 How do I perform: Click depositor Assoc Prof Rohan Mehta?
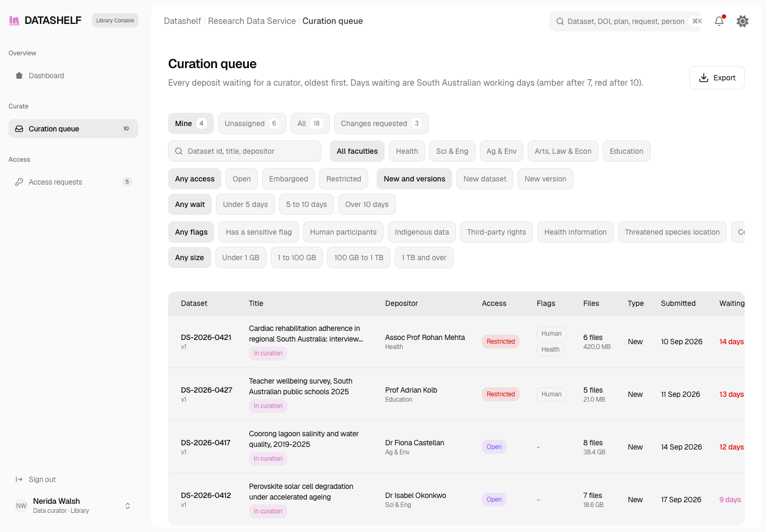425,337
